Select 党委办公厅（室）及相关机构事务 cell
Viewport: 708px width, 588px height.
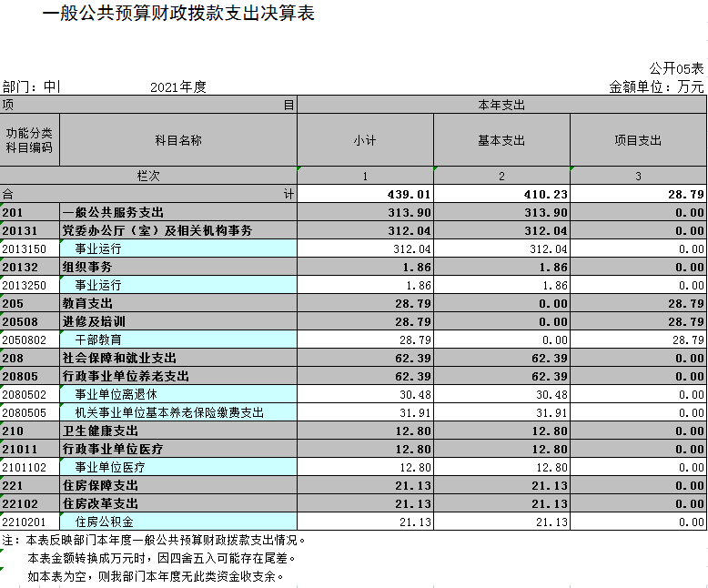point(178,230)
